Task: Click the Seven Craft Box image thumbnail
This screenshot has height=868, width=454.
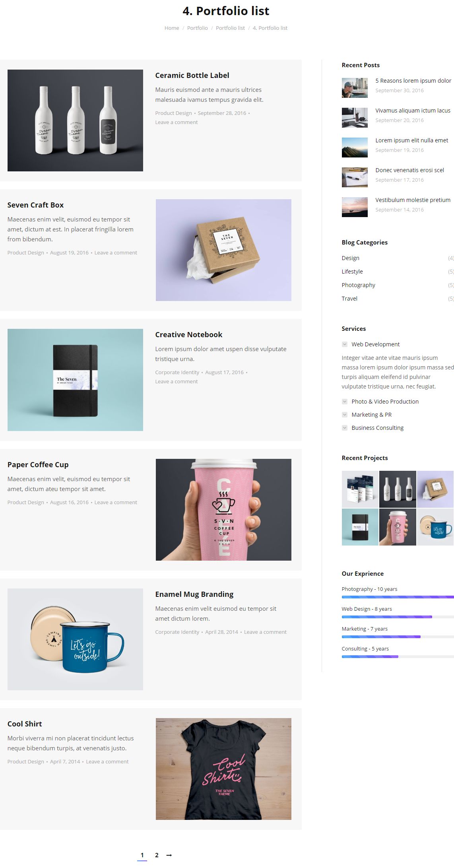Action: 223,250
